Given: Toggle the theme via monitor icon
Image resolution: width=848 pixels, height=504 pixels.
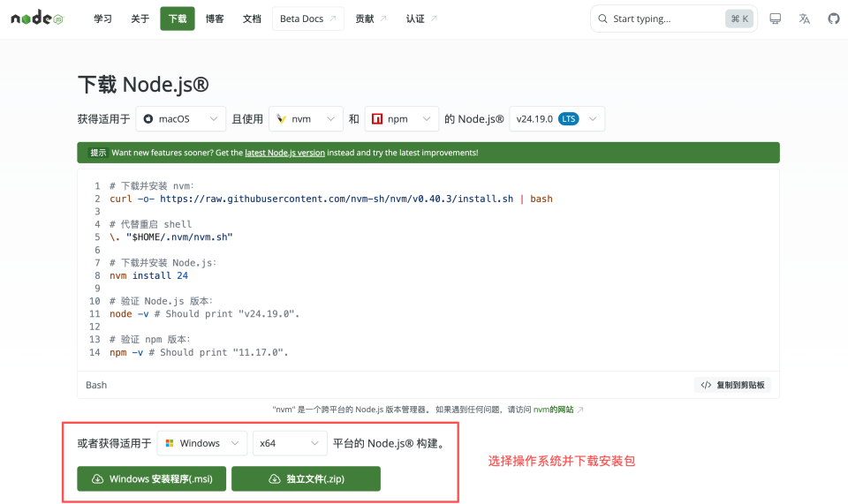Looking at the screenshot, I should tap(775, 19).
